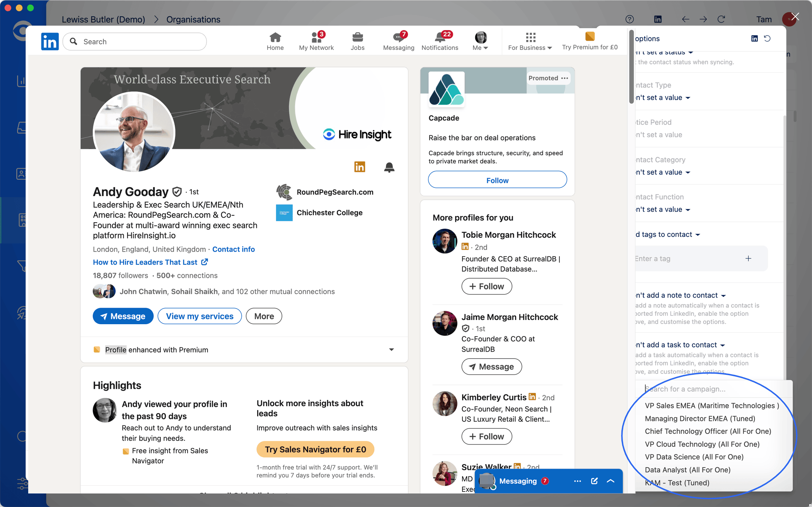Click the reload arrow in browser toolbar
812x507 pixels.
coord(721,19)
